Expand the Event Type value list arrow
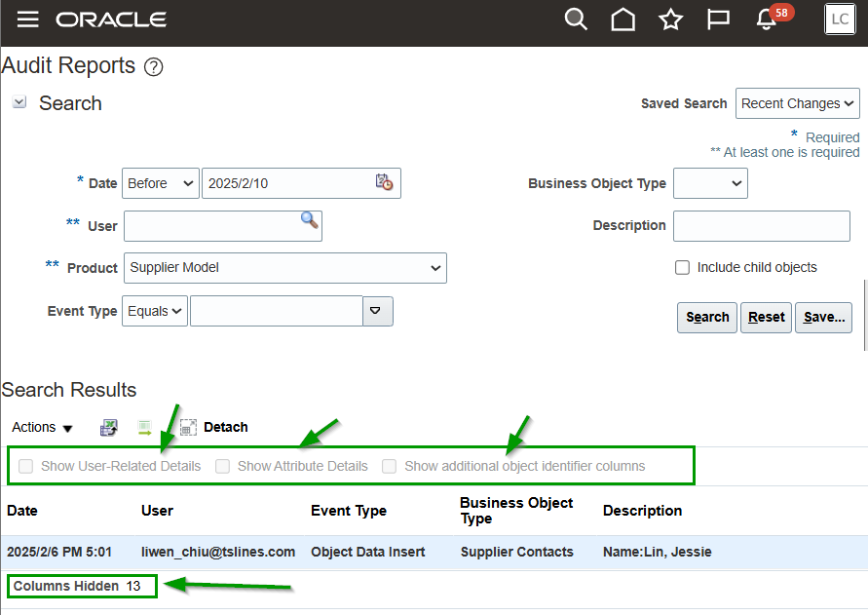This screenshot has width=868, height=615. pos(378,311)
